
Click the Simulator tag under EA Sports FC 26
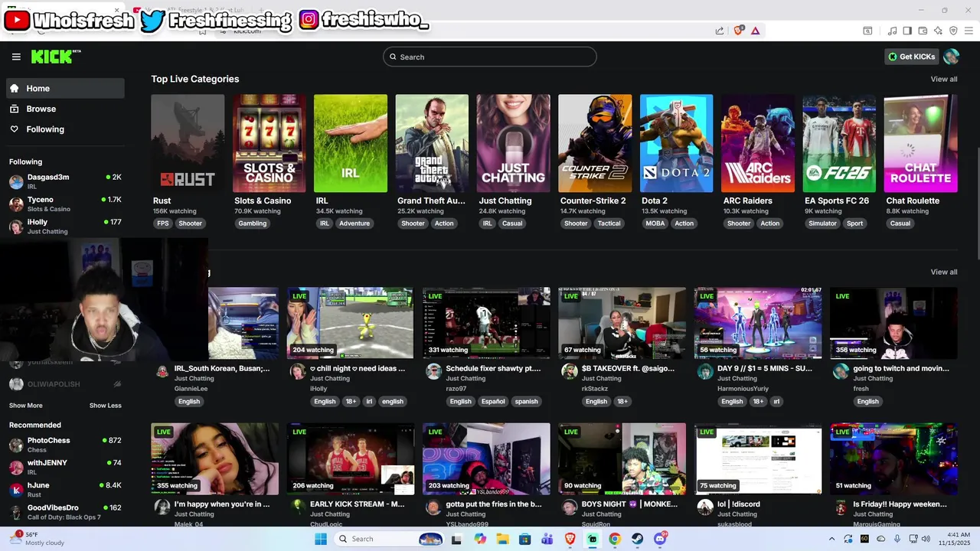coord(822,223)
